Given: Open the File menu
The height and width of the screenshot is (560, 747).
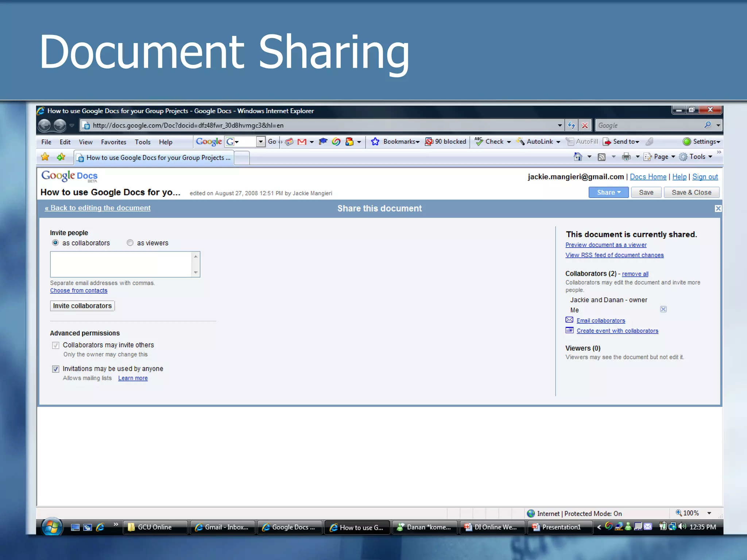Looking at the screenshot, I should [46, 142].
